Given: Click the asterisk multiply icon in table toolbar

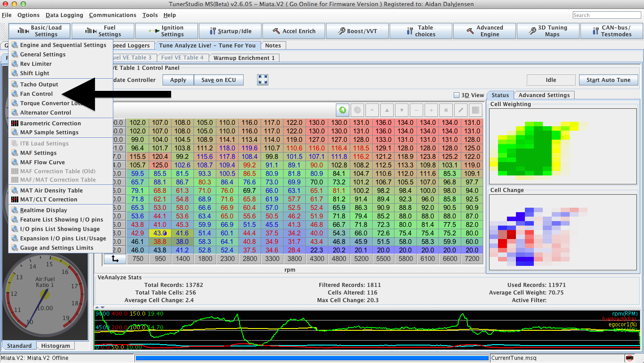Looking at the screenshot, I should (x=446, y=110).
